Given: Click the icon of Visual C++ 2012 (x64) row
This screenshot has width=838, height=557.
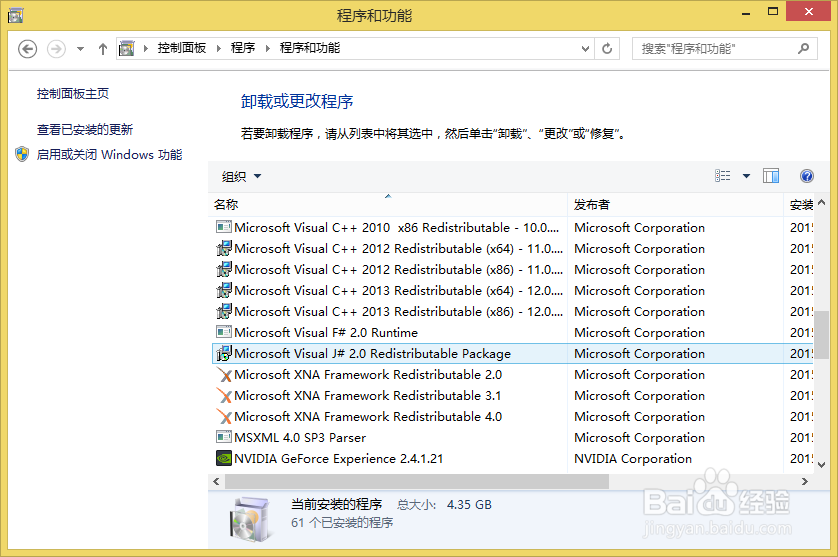Looking at the screenshot, I should (x=223, y=249).
